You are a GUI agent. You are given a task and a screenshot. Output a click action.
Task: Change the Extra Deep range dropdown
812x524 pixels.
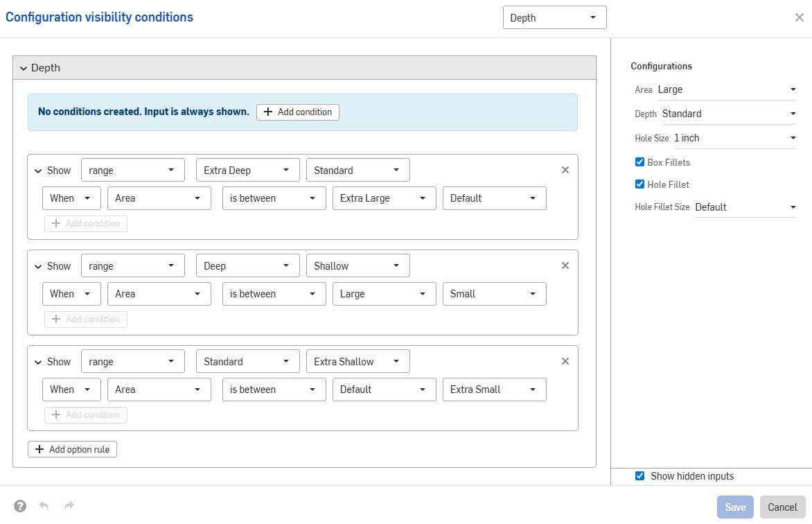[247, 169]
